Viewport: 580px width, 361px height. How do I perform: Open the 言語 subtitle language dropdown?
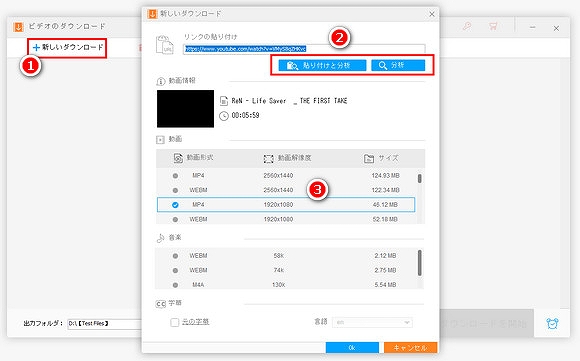(372, 323)
